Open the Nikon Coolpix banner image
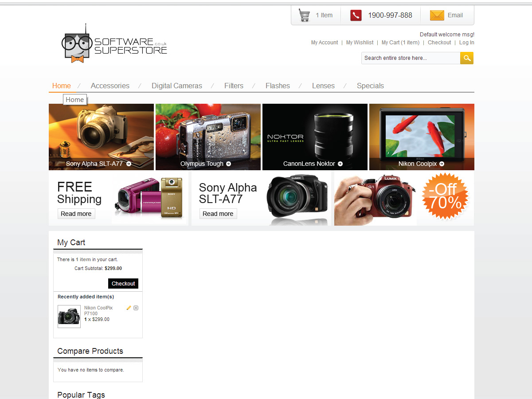Viewport: 532px width, 399px height. [x=422, y=137]
